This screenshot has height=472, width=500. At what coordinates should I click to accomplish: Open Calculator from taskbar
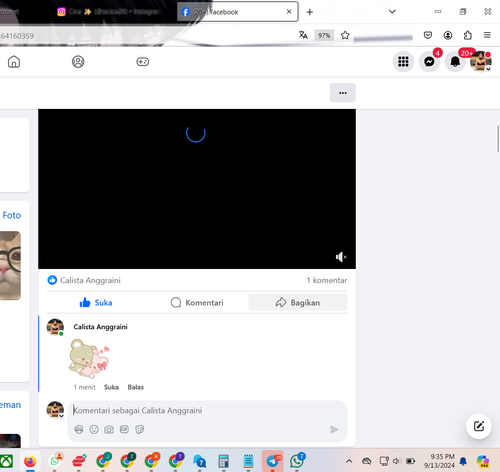tap(223, 461)
